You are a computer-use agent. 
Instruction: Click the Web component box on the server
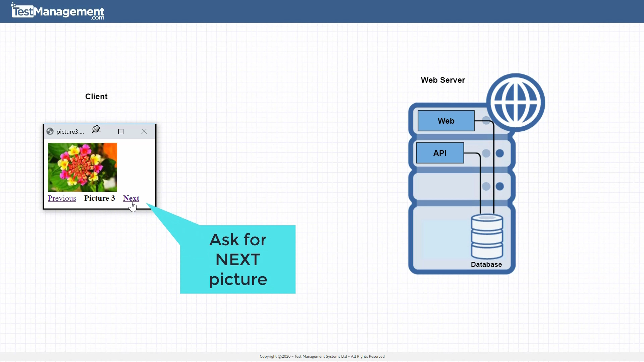(x=446, y=121)
